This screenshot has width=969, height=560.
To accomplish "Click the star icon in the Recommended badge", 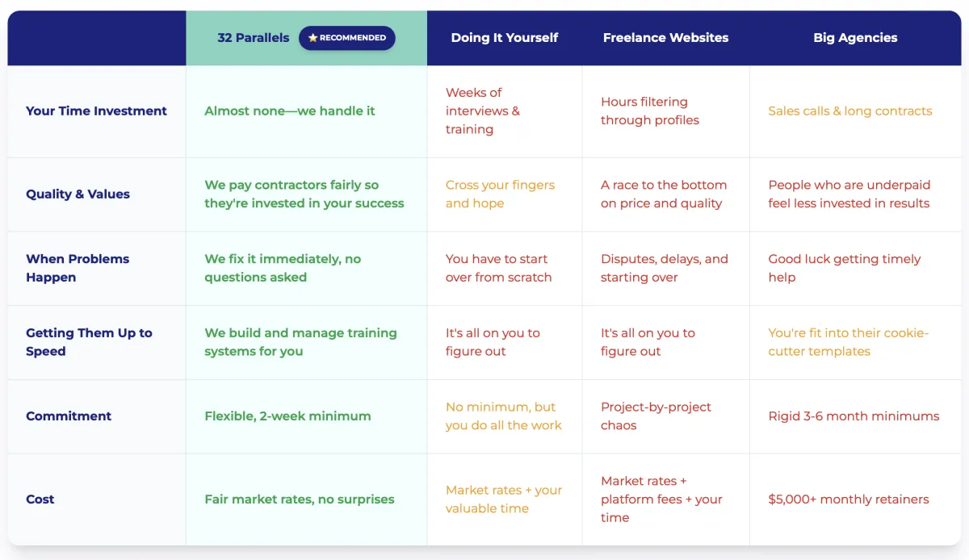I will [313, 38].
